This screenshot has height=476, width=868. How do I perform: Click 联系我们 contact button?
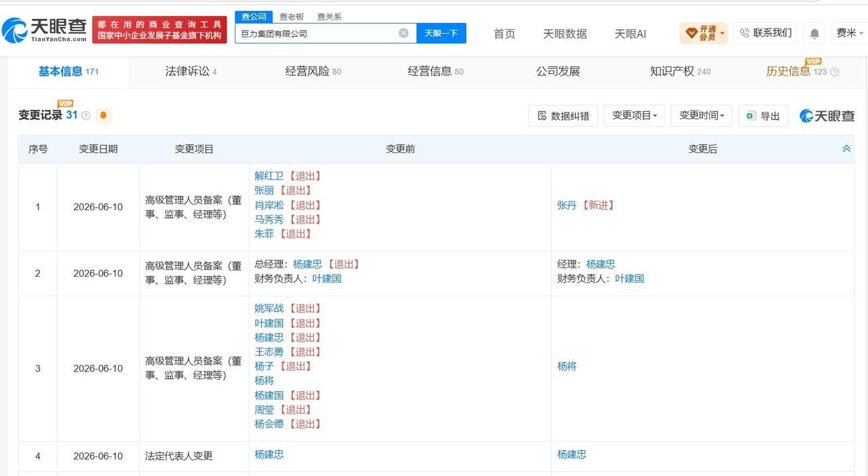point(765,33)
